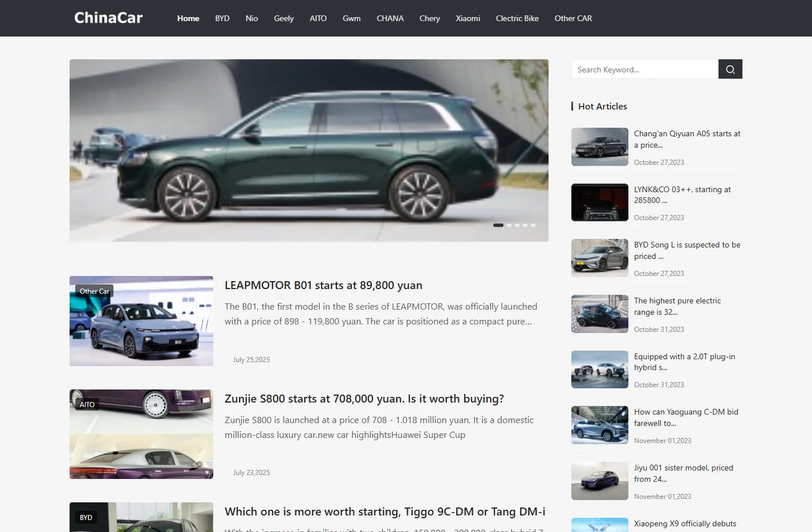812x532 pixels.
Task: Click the Zunjie S800 article summary text
Action: pos(379,428)
